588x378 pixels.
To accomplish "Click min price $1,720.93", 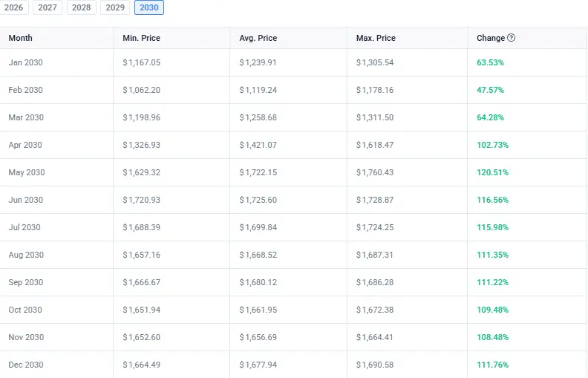I will tap(141, 200).
